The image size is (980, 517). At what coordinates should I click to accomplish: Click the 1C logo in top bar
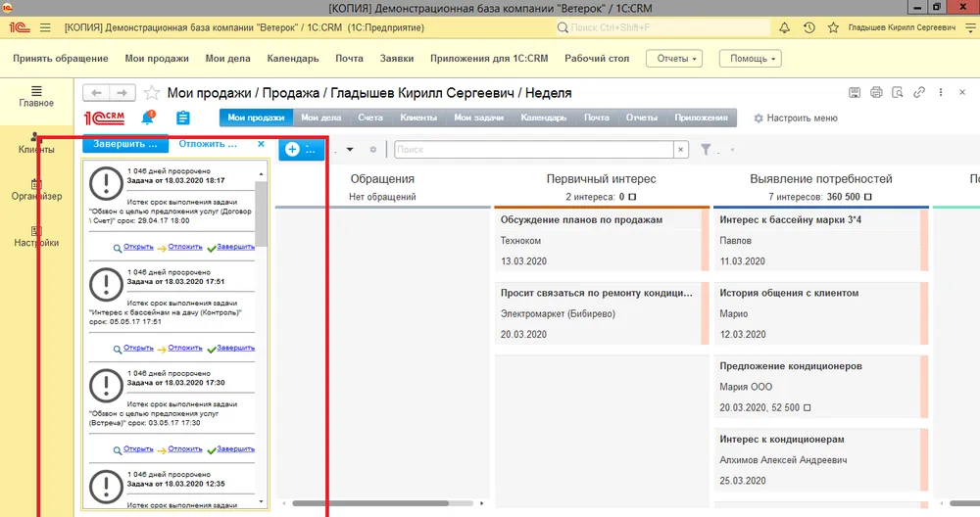coord(20,27)
